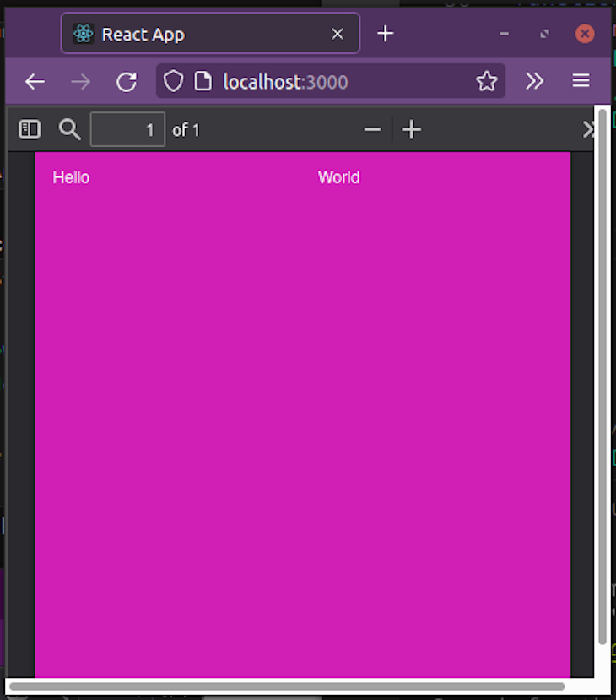Open the find in document search

(x=69, y=129)
